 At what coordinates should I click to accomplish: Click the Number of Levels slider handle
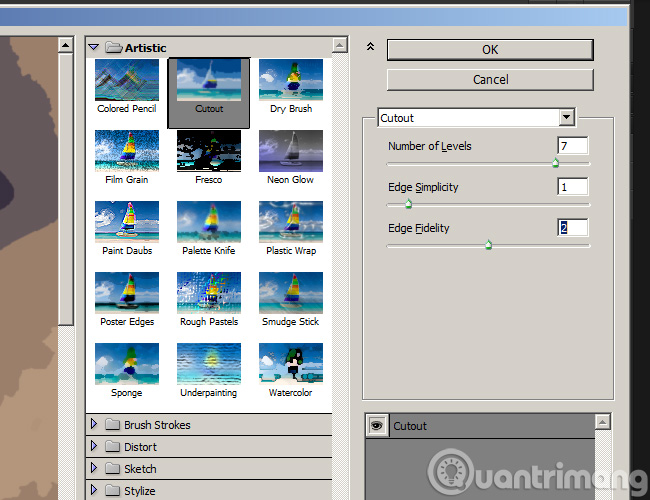pos(555,163)
